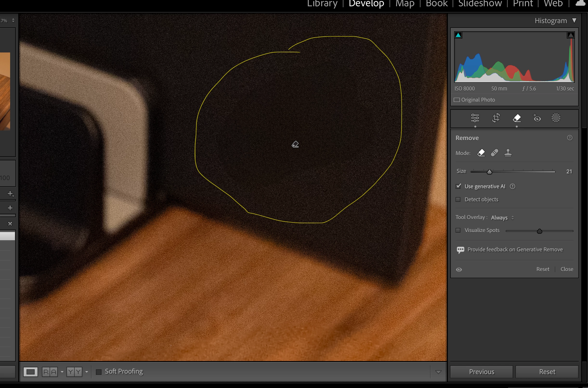This screenshot has width=588, height=388.
Task: Switch to the Library module
Action: [x=322, y=4]
